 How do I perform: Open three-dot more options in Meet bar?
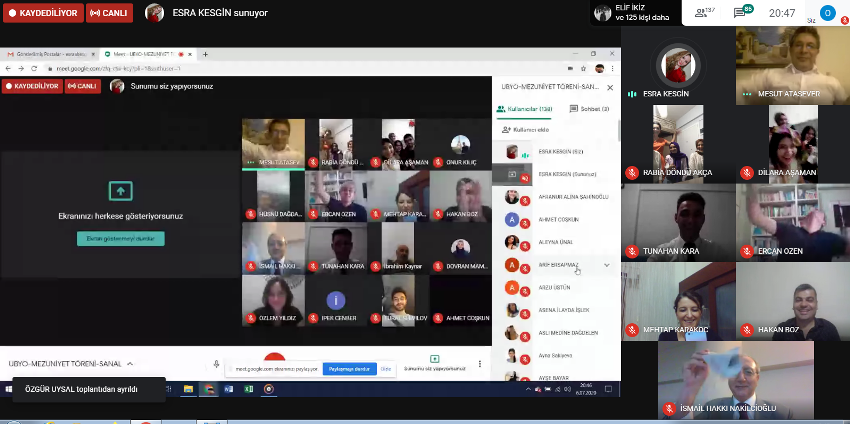click(481, 364)
